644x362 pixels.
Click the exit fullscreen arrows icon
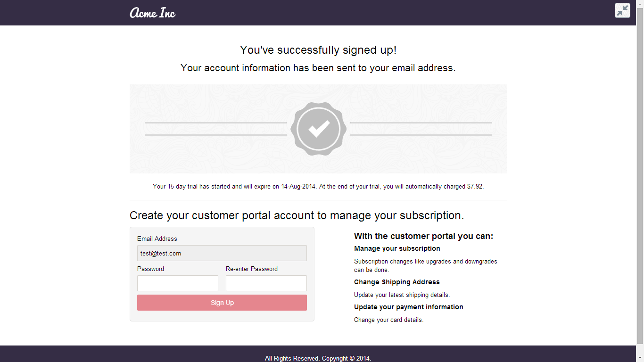click(x=622, y=10)
